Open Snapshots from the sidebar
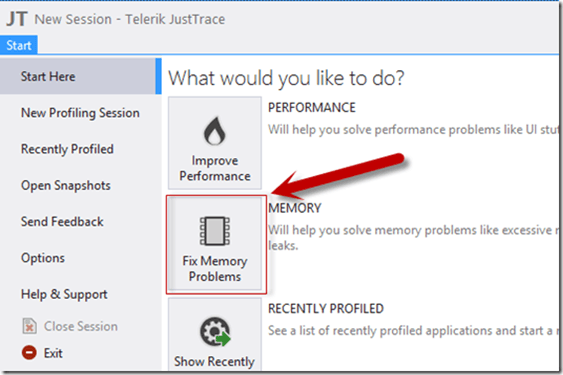This screenshot has width=563, height=375. 66,186
